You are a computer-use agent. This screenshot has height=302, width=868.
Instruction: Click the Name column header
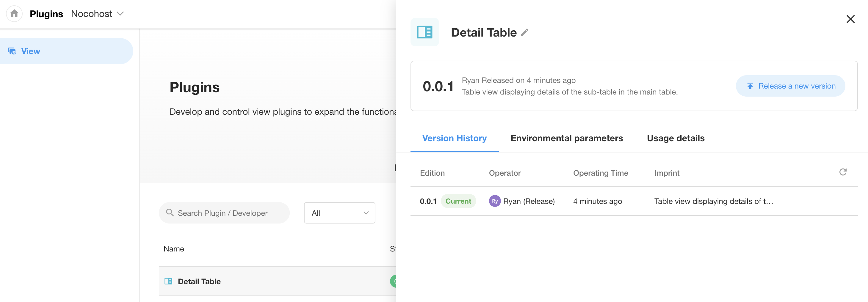pos(173,249)
